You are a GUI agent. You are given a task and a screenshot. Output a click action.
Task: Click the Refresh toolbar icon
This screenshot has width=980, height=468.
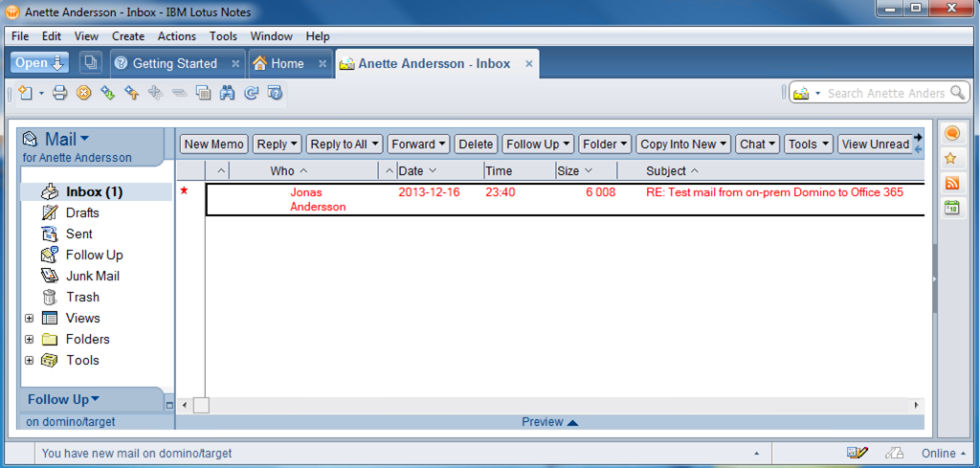tap(252, 93)
